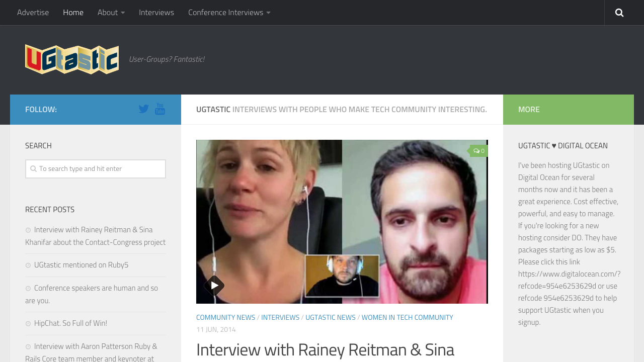This screenshot has width=644, height=362.
Task: Open the UGtastic News category
Action: [331, 318]
